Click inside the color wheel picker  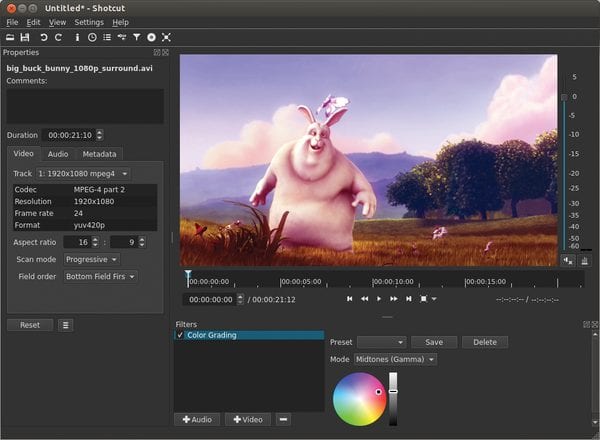point(358,398)
